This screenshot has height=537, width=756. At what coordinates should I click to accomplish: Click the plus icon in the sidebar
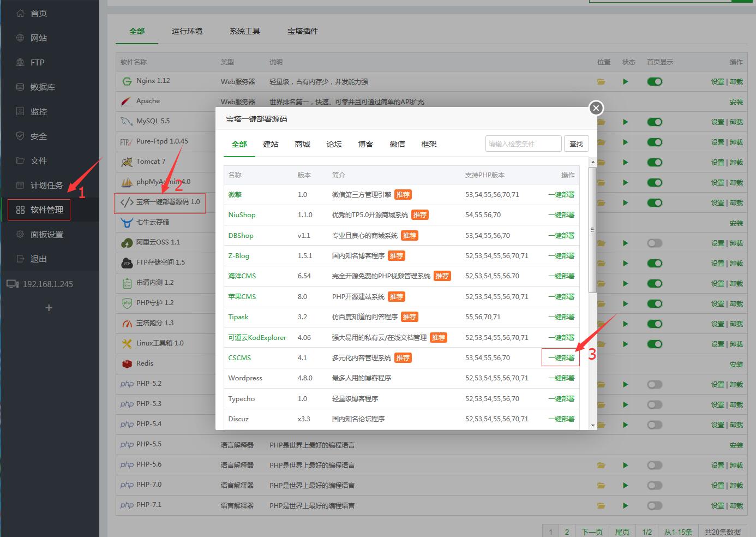click(49, 308)
